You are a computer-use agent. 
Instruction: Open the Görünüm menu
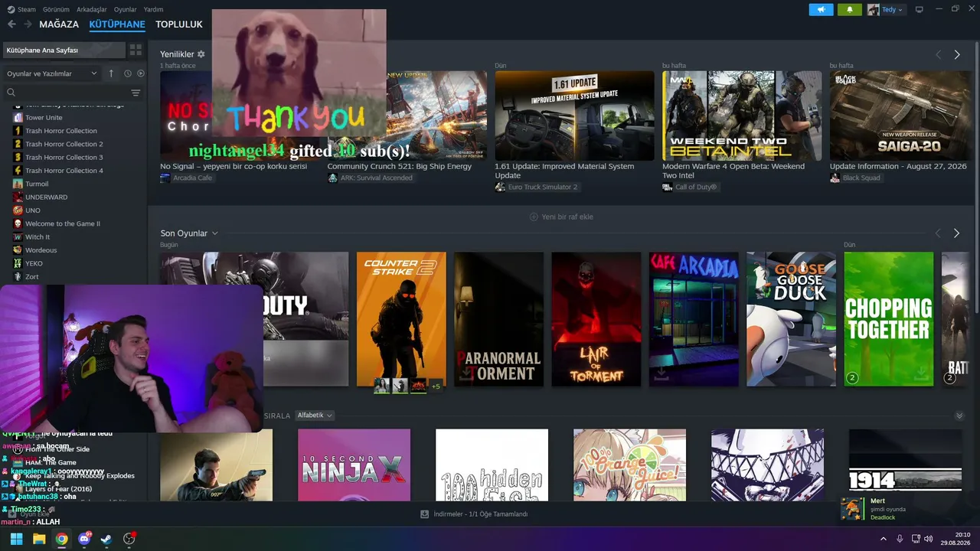coord(56,9)
